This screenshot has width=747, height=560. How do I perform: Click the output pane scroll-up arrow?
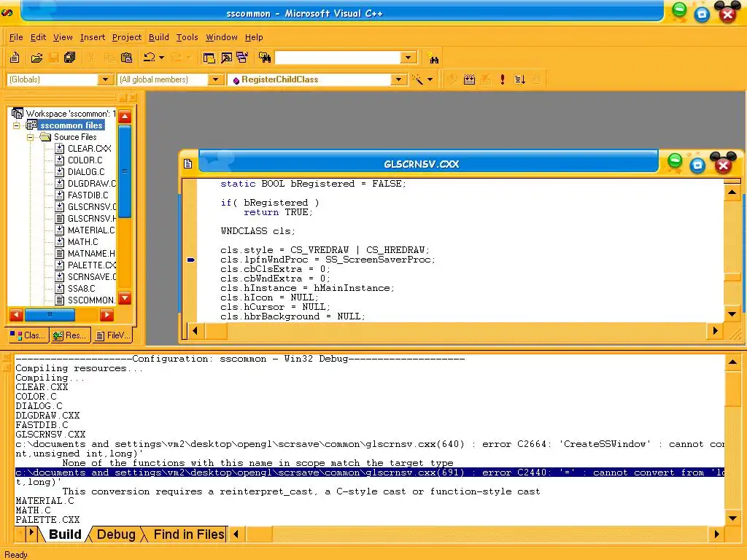click(x=732, y=362)
